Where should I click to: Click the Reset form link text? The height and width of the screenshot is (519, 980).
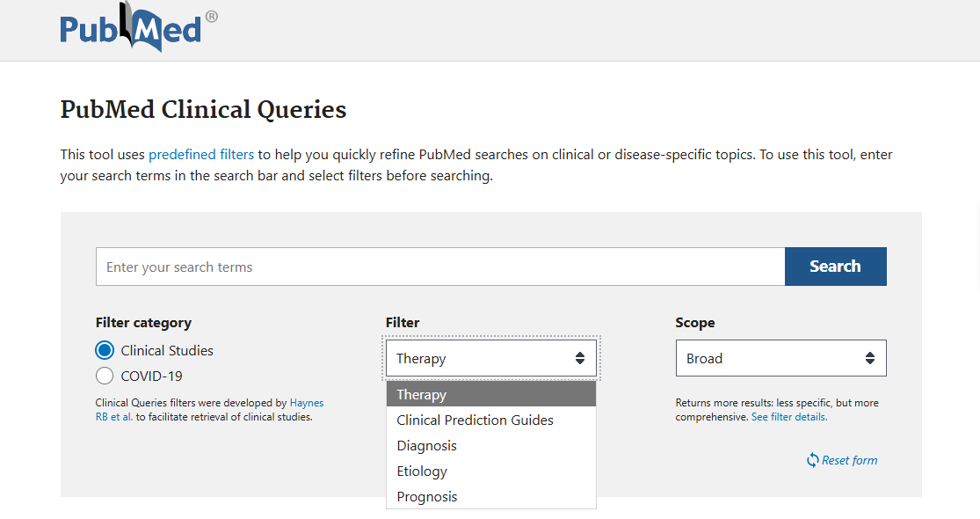pyautogui.click(x=849, y=460)
